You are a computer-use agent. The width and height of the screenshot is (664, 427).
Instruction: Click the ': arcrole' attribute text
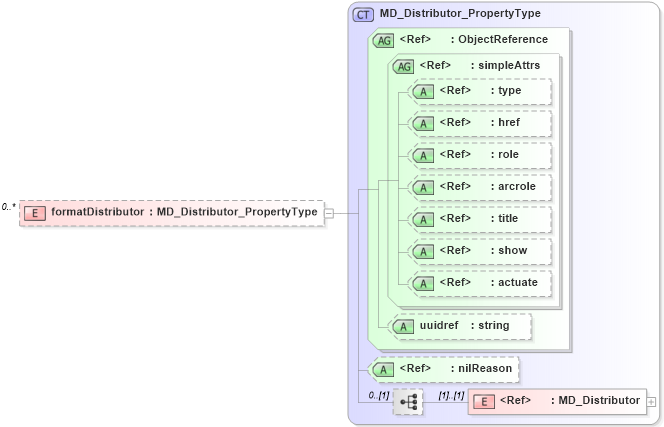(513, 186)
